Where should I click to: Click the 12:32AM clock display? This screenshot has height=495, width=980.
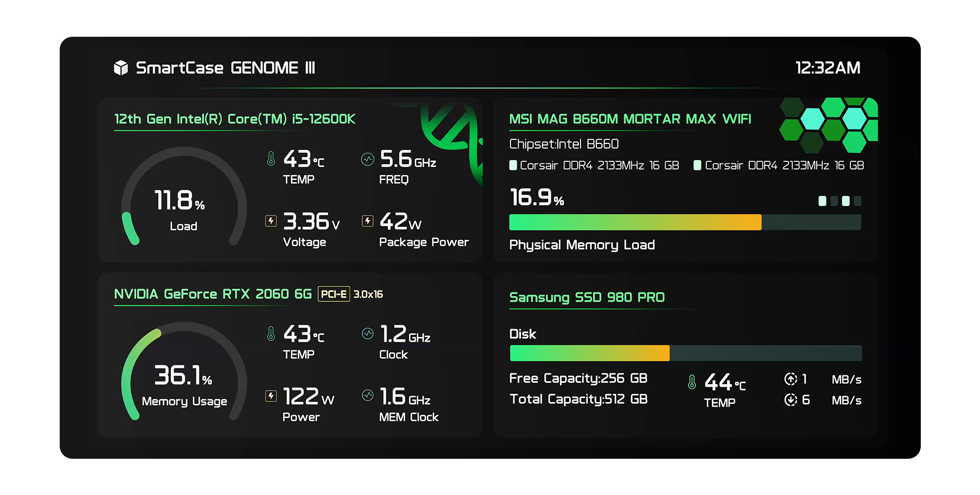pyautogui.click(x=828, y=68)
